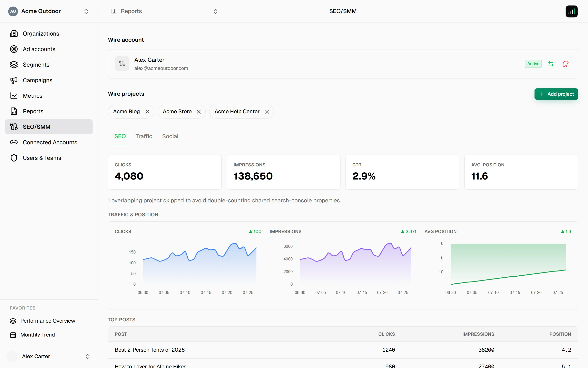Click the alex@acmeoutdoor.com email text
Viewport: 588px width, 368px height.
tap(161, 68)
